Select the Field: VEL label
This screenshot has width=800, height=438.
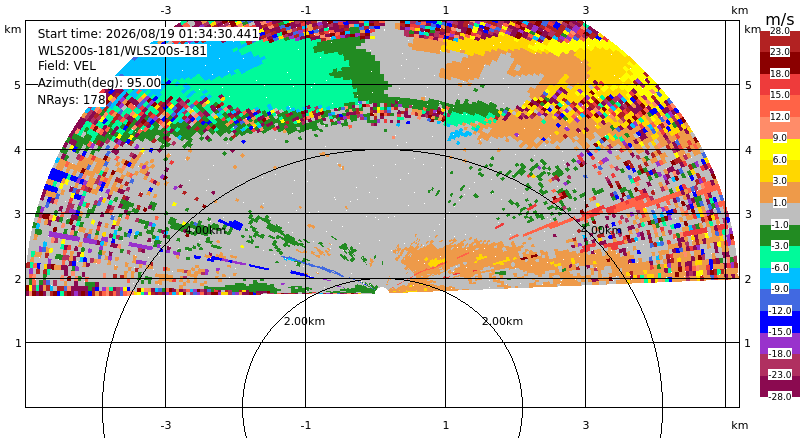click(x=67, y=66)
